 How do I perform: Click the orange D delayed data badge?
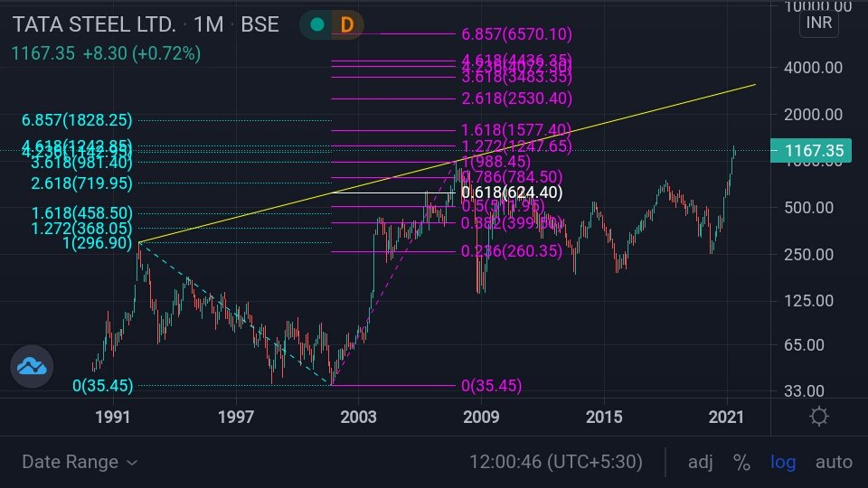coord(347,24)
